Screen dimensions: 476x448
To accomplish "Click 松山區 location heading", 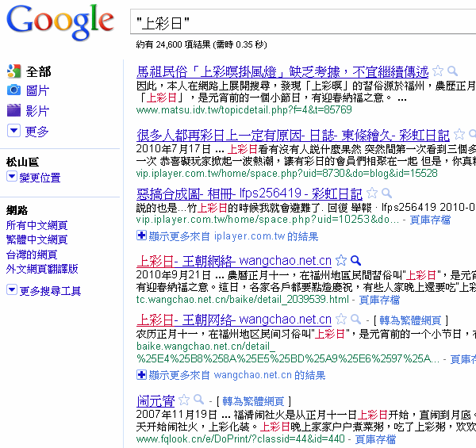I will pyautogui.click(x=22, y=162).
